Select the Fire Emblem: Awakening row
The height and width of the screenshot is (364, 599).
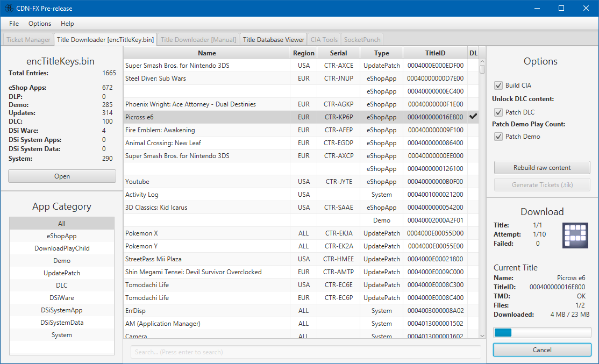point(301,130)
